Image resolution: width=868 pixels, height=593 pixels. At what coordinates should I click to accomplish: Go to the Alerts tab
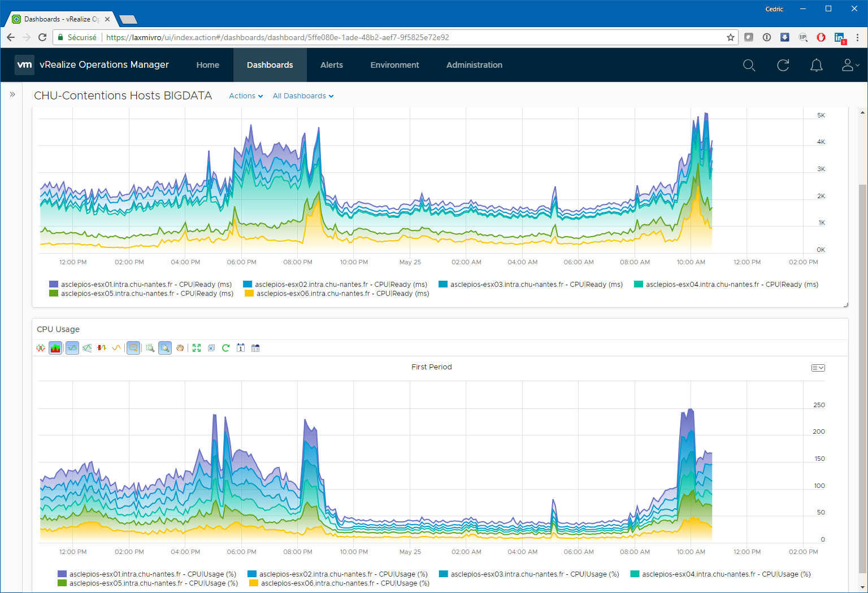point(332,65)
